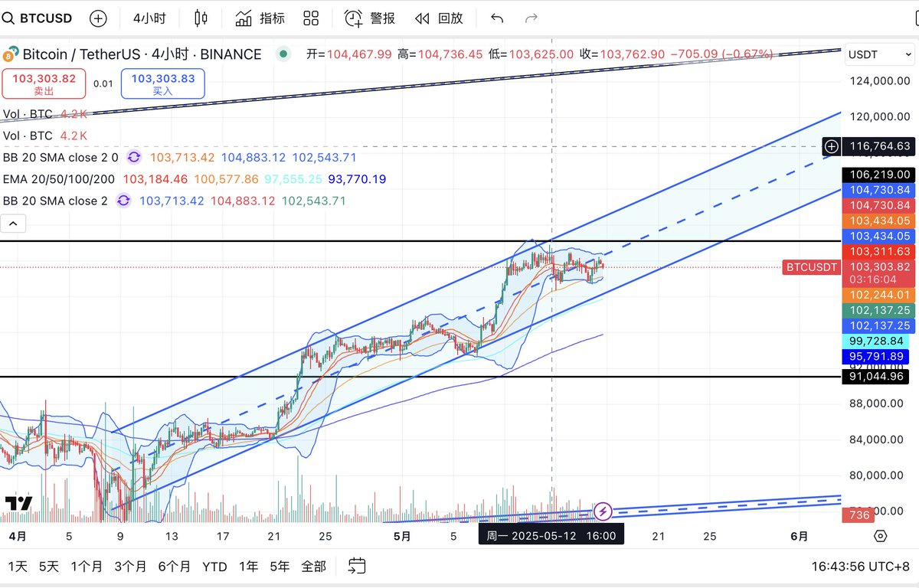Screen dimensions: 919x588
Task: Click the 102,244.01 orange price label
Action: [877, 295]
